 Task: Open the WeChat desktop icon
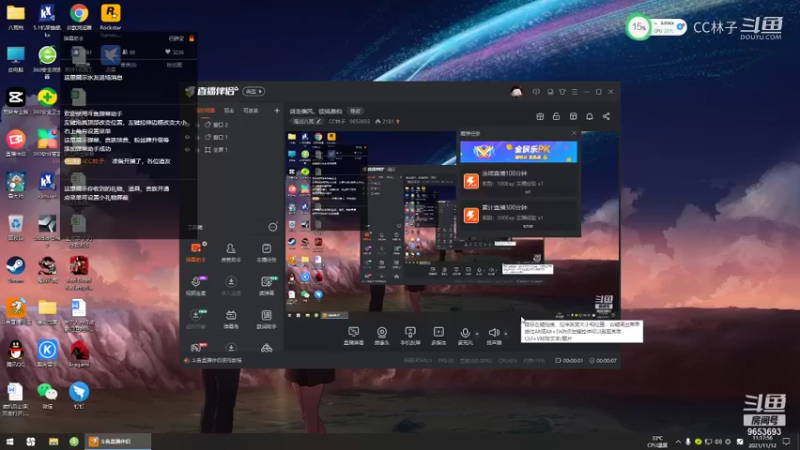tap(47, 395)
